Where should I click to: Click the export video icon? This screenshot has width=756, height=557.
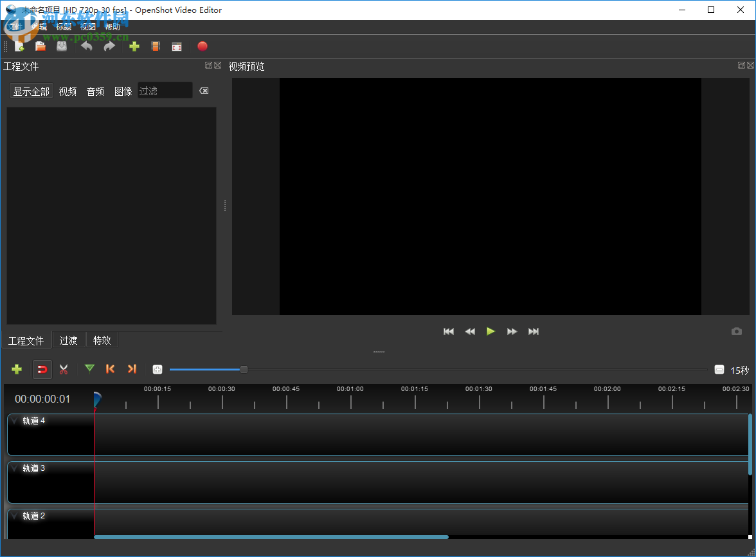click(x=203, y=46)
